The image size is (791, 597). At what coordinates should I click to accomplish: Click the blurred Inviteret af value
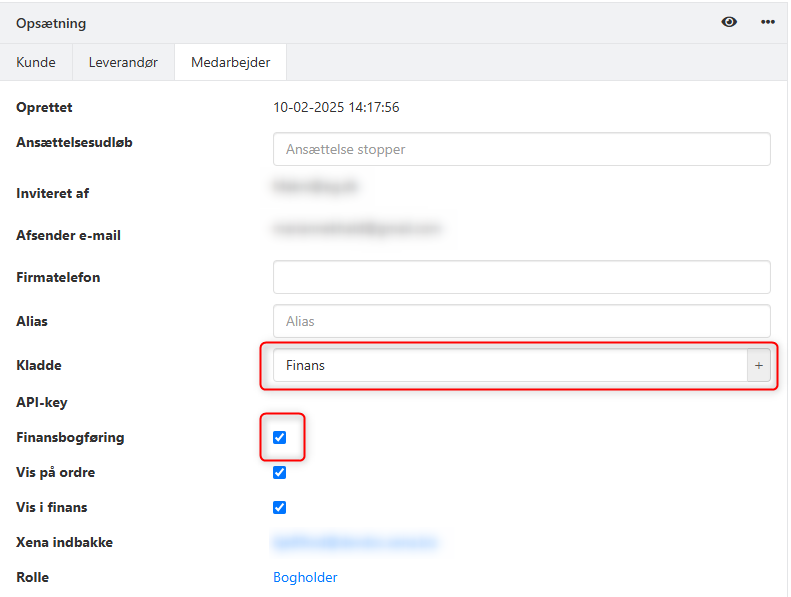pos(315,186)
